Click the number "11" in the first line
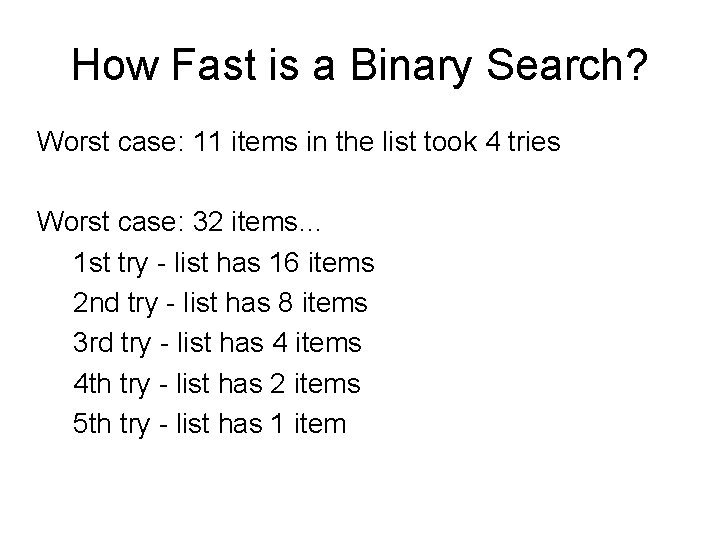This screenshot has width=720, height=540. point(219,142)
